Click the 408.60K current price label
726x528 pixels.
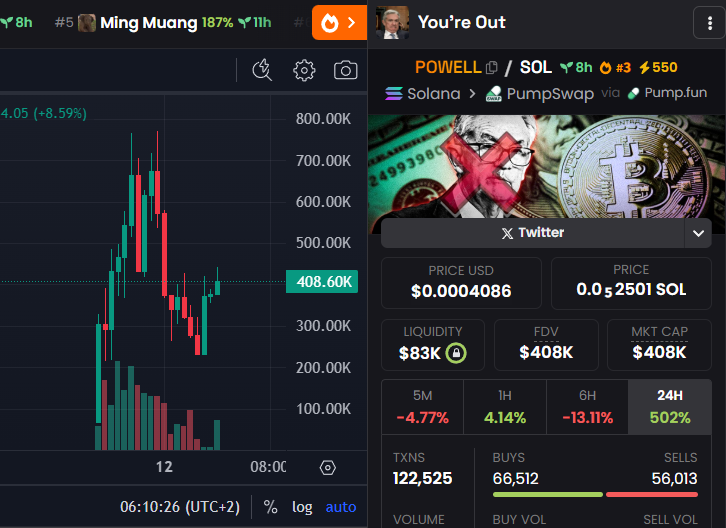pos(322,282)
